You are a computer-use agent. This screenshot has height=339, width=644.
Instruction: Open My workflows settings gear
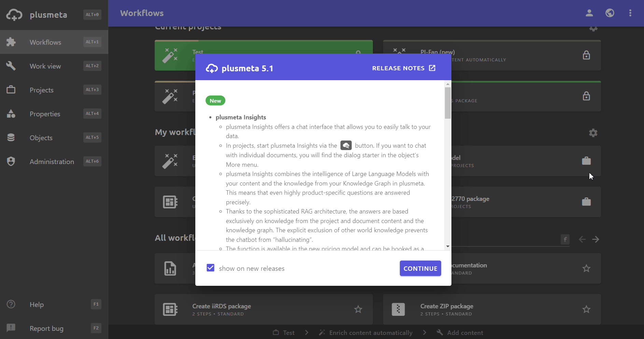coord(593,133)
